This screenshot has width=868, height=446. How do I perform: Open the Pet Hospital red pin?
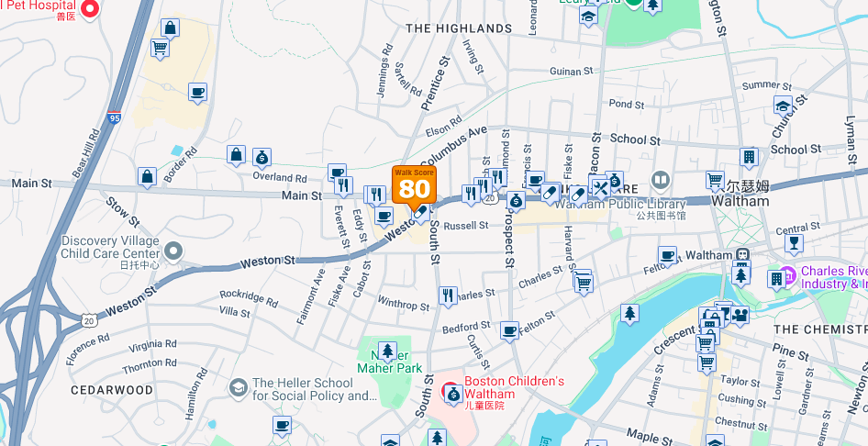coord(90,8)
